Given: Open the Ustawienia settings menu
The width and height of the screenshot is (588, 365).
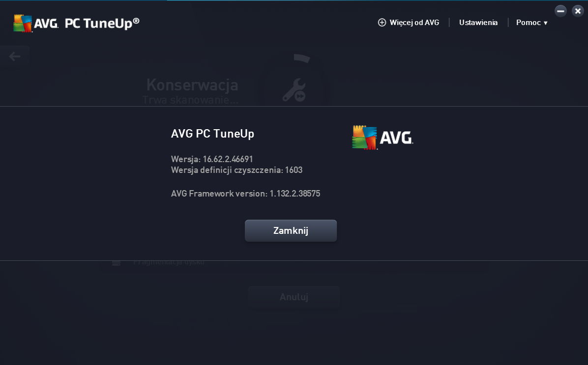Looking at the screenshot, I should [x=478, y=23].
